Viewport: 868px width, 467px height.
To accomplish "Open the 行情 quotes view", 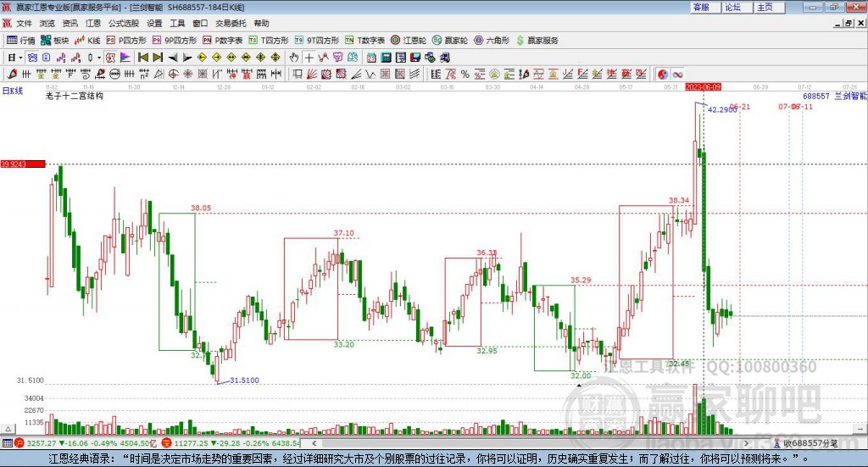I will point(21,41).
